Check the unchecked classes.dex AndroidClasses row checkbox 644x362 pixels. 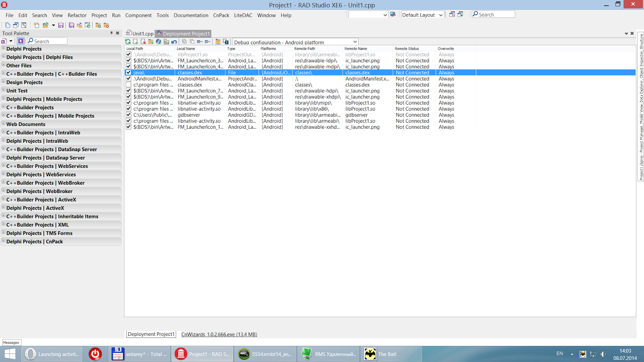[128, 84]
